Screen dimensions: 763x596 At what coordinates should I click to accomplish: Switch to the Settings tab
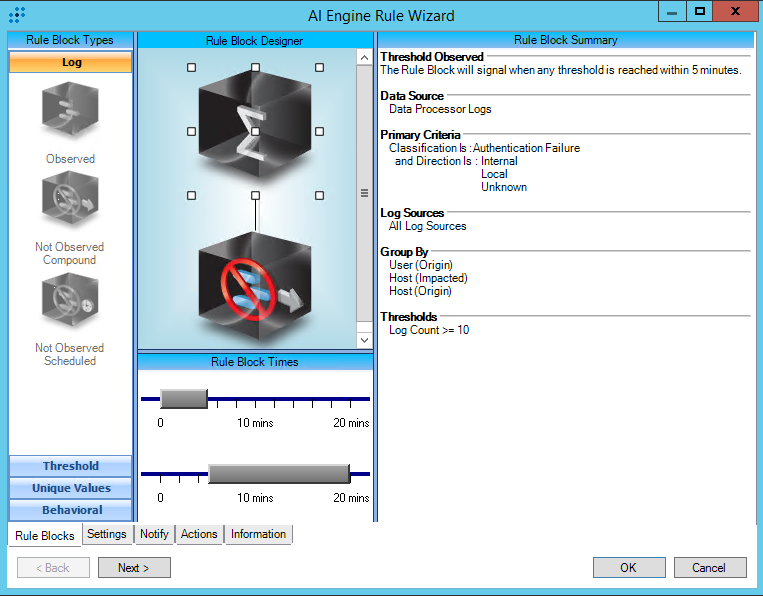coord(107,534)
